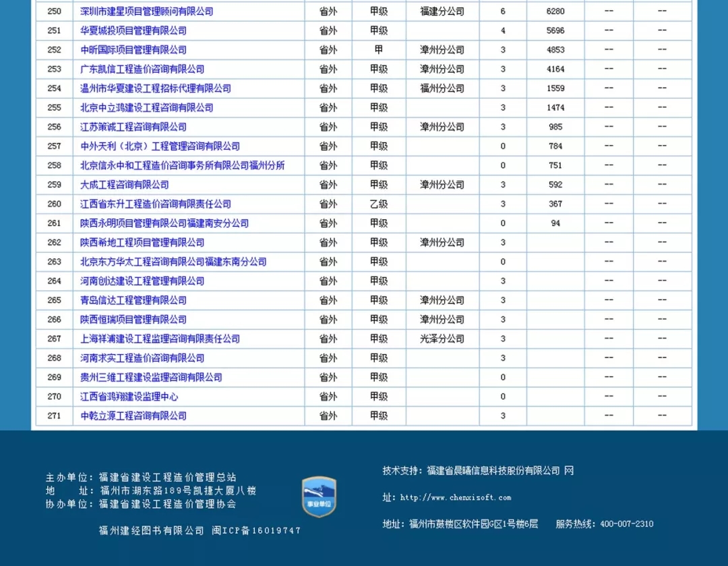Open 大成工程咨询有限公司 link
The height and width of the screenshot is (566, 728).
pyautogui.click(x=125, y=184)
